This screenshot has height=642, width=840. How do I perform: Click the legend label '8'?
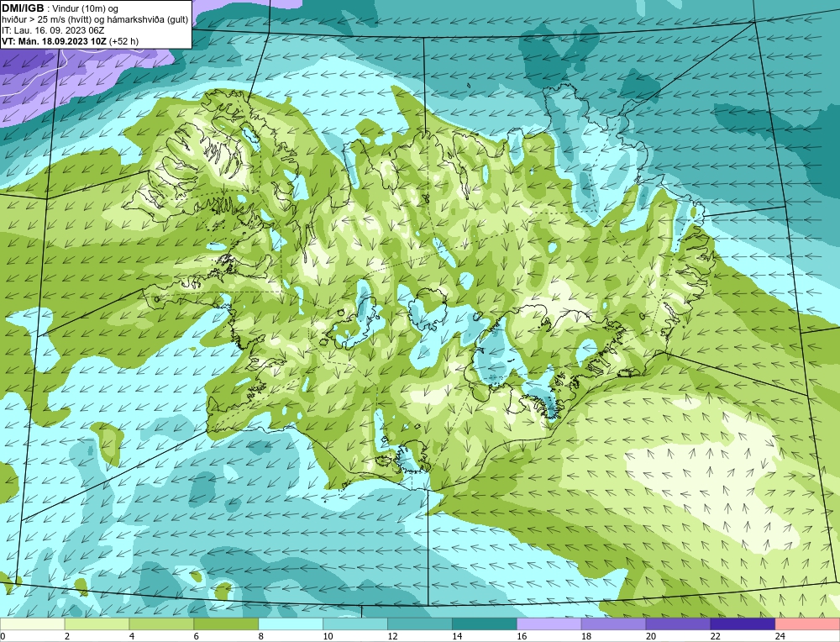(x=261, y=636)
